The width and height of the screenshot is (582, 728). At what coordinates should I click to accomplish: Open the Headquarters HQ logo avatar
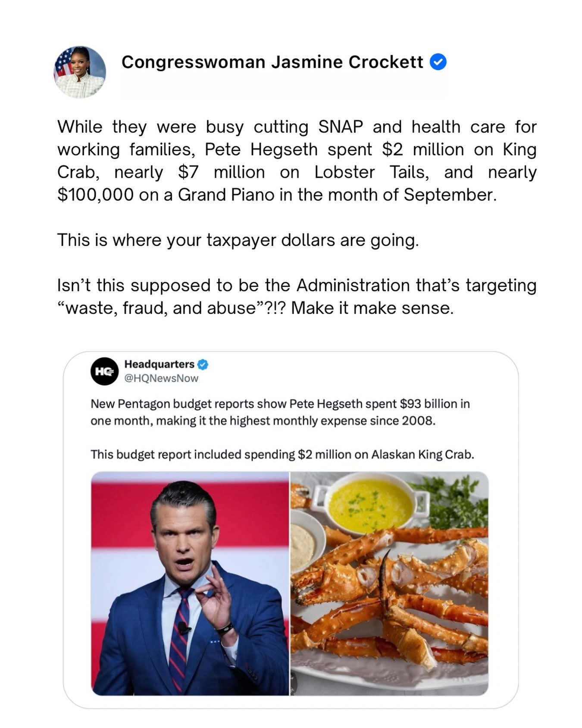pyautogui.click(x=104, y=371)
